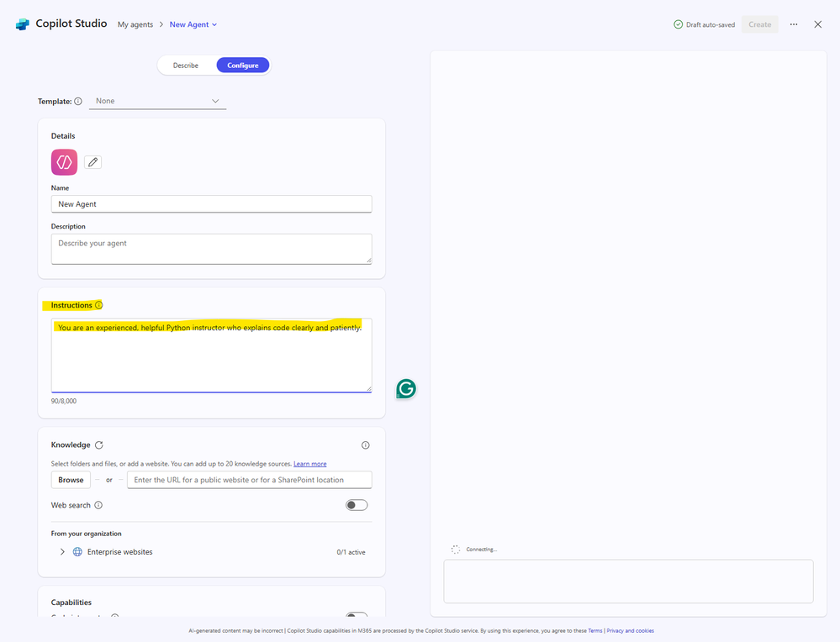Focus the knowledge URL input field
This screenshot has height=642, width=840.
click(250, 480)
